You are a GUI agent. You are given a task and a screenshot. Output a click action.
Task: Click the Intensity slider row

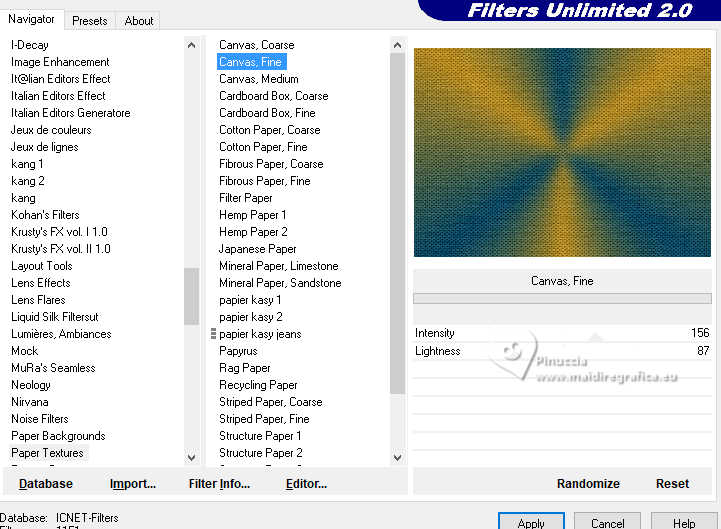pos(562,333)
